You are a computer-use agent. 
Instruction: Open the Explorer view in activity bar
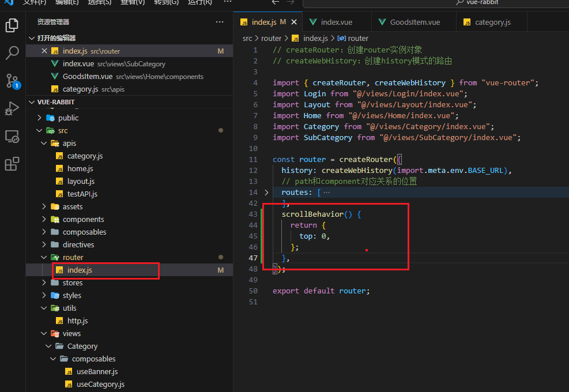pos(12,25)
